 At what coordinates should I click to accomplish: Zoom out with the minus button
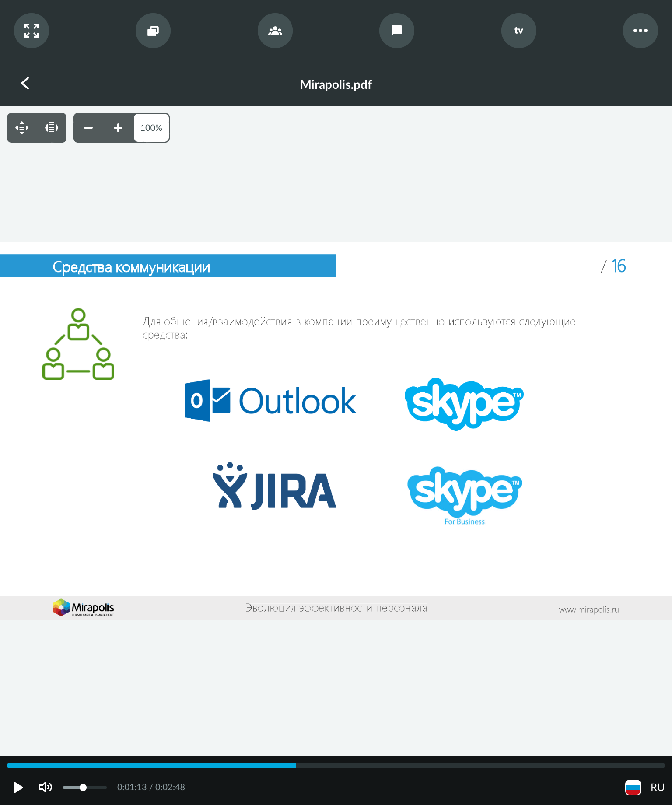tap(88, 128)
